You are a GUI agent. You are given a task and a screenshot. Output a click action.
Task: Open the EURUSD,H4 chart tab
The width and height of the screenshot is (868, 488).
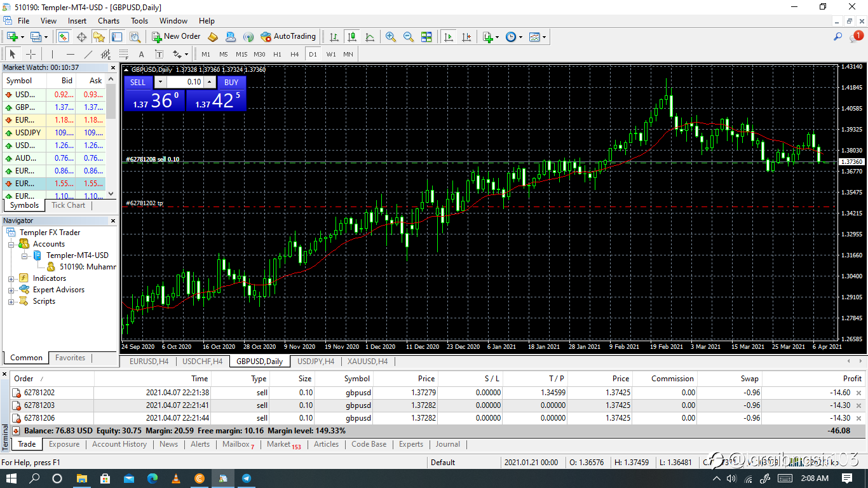click(149, 362)
